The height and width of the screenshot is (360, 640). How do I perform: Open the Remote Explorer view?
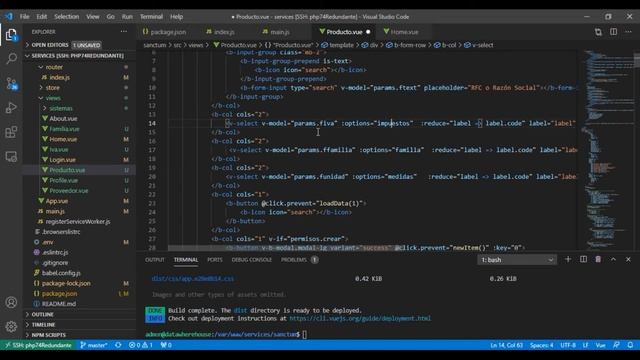click(11, 157)
